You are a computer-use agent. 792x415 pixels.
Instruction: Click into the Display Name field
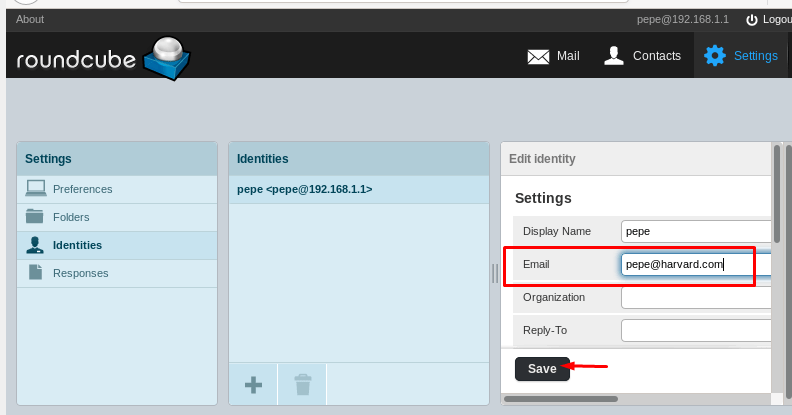[x=696, y=231]
